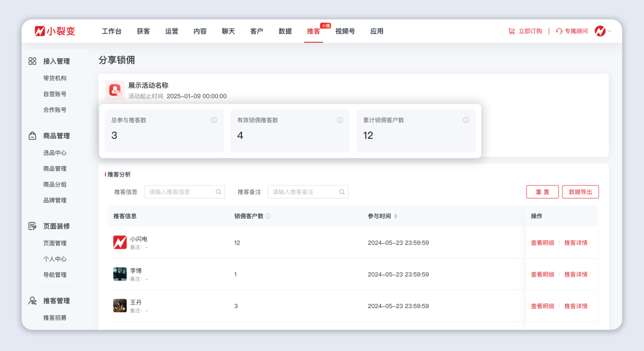Open the user avatar dropdown menu

tap(603, 31)
